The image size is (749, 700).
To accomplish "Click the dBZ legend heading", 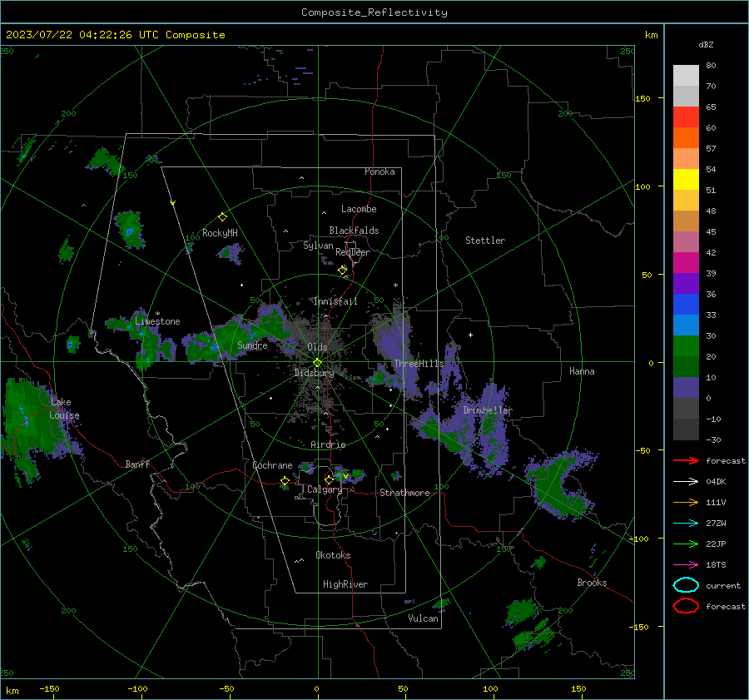I will 706,44.
